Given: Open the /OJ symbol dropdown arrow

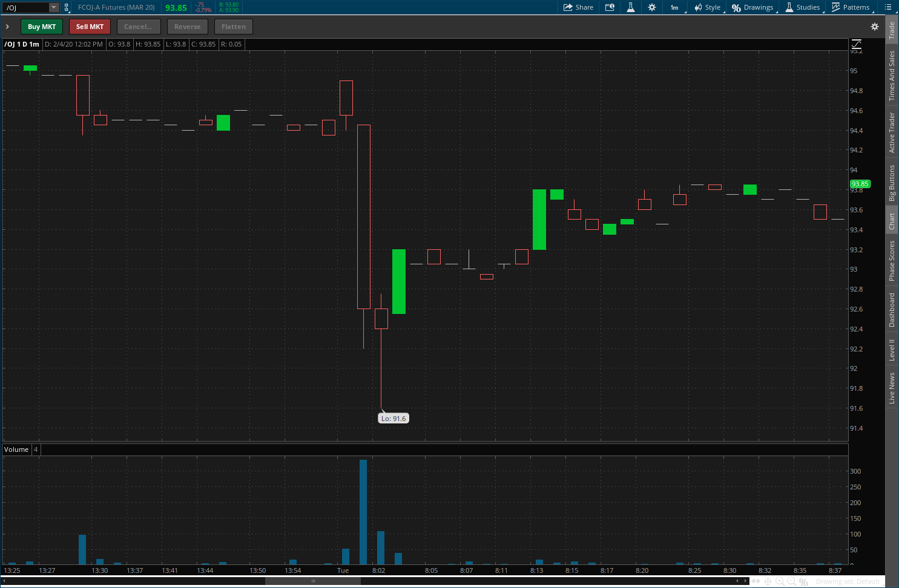Looking at the screenshot, I should click(53, 7).
